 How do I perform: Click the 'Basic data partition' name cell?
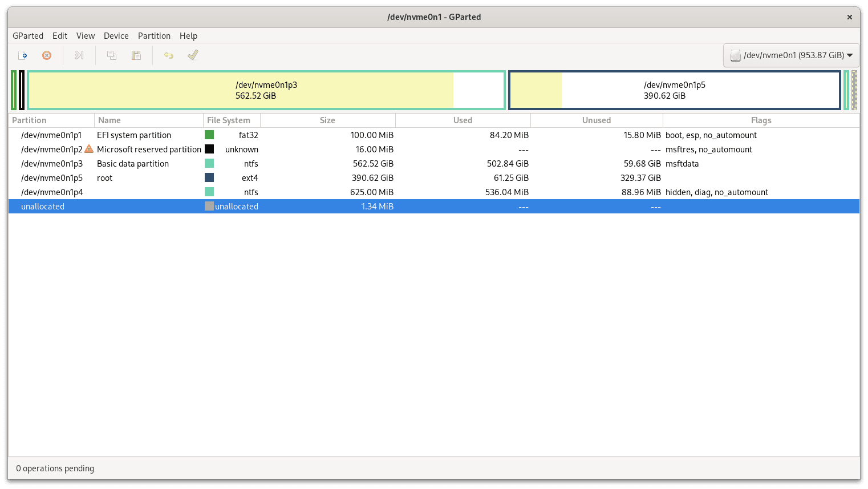point(133,163)
